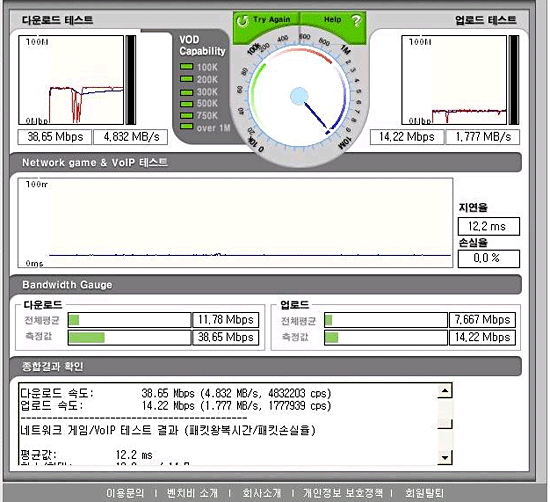Open the 이용문의 footer link
Screen dimensions: 550x502
pyautogui.click(x=125, y=493)
